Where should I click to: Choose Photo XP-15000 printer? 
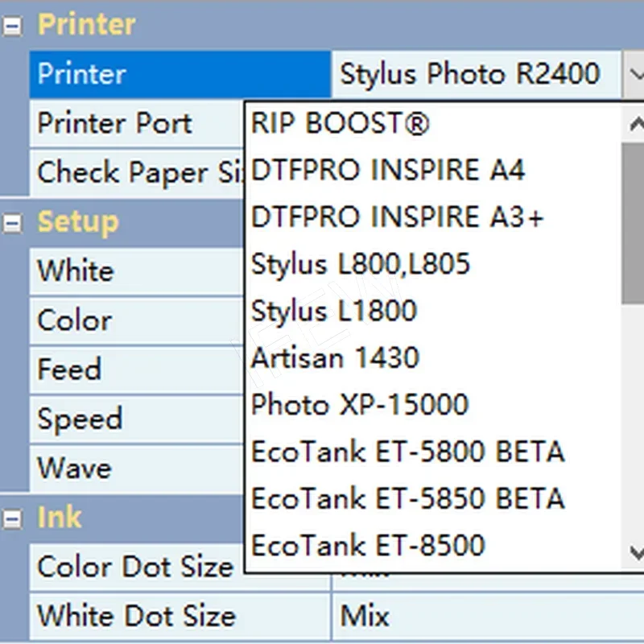click(360, 404)
